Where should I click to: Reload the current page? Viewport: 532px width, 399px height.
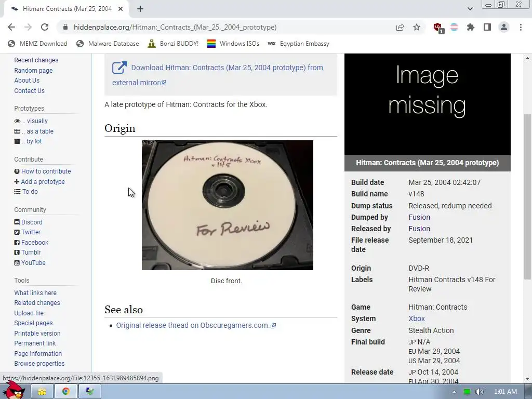45,27
